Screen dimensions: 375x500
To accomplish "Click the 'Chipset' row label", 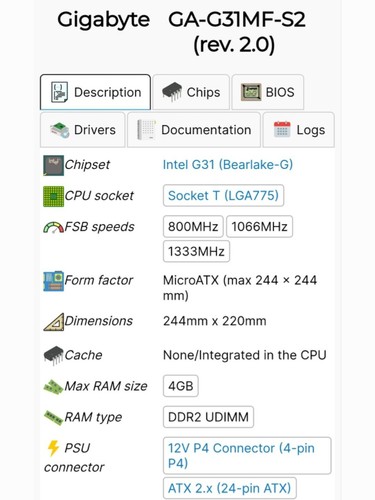I will tap(87, 165).
